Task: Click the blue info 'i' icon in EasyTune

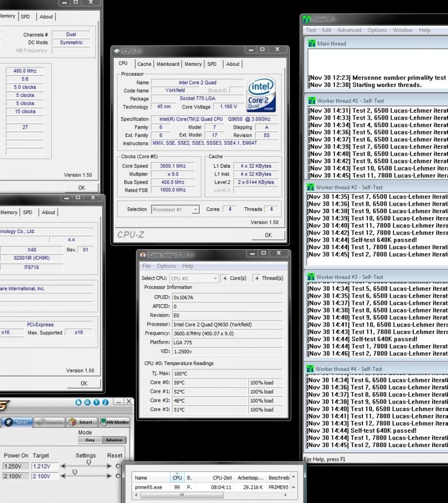Action: (x=105, y=402)
